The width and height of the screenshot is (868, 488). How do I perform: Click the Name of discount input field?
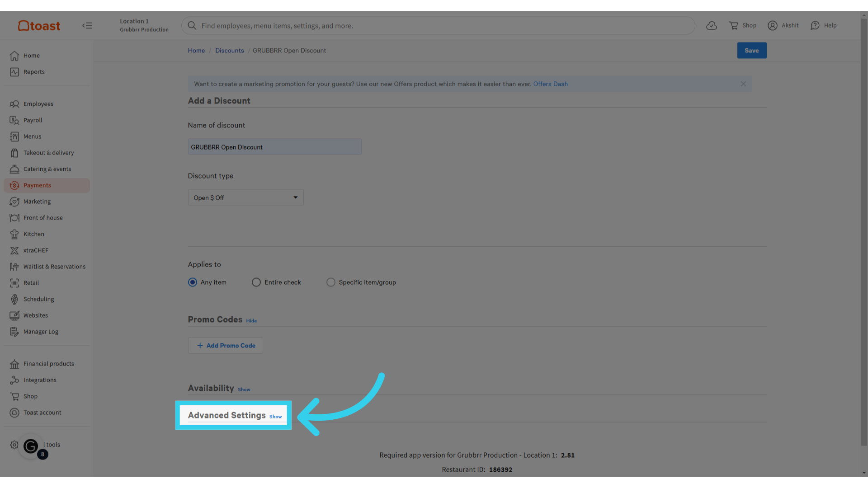click(x=275, y=147)
